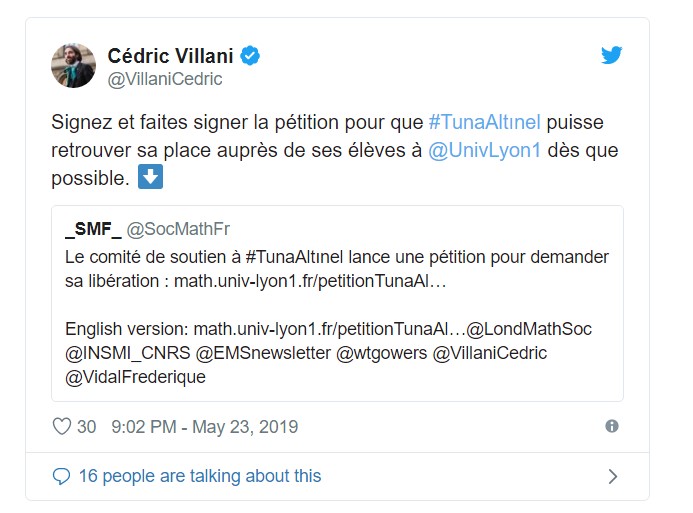This screenshot has width=693, height=513.
Task: Open "16 people are talking about this"
Action: (x=200, y=476)
